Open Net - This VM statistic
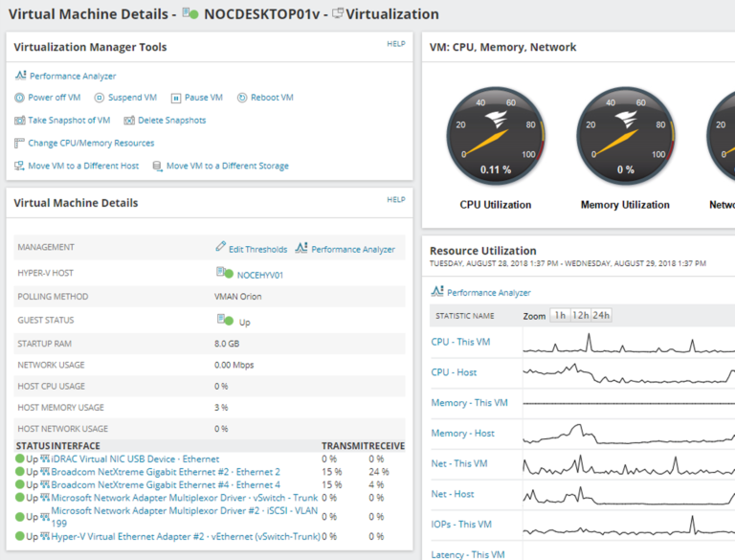Image resolution: width=735 pixels, height=560 pixels. pyautogui.click(x=459, y=464)
